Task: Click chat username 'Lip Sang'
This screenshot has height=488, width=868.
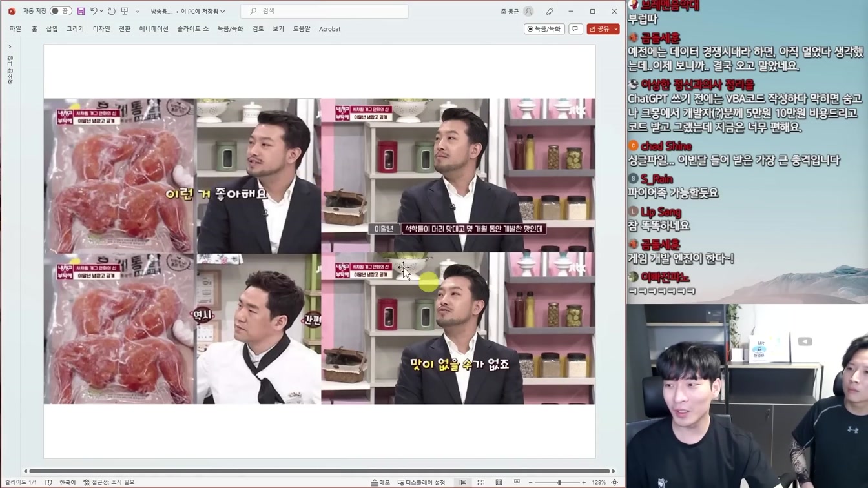Action: tap(661, 212)
